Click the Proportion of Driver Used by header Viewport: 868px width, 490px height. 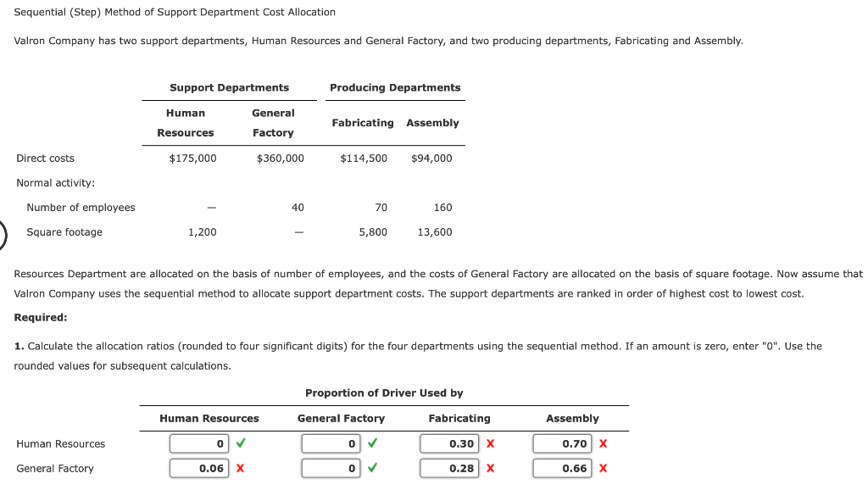[386, 393]
